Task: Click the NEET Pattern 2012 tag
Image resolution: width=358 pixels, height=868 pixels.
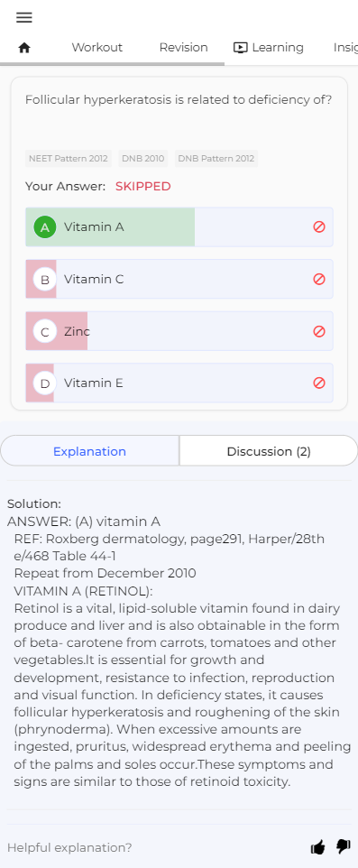Action: pos(68,158)
